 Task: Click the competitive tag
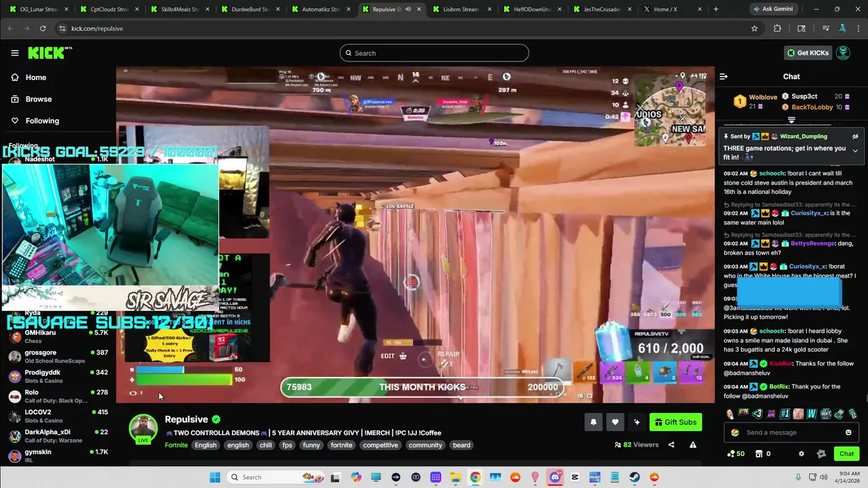tap(380, 445)
